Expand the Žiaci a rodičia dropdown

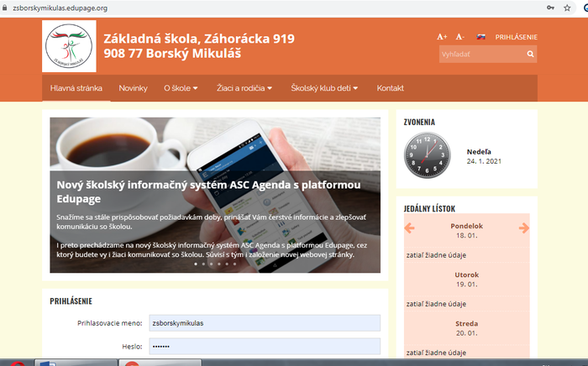244,88
